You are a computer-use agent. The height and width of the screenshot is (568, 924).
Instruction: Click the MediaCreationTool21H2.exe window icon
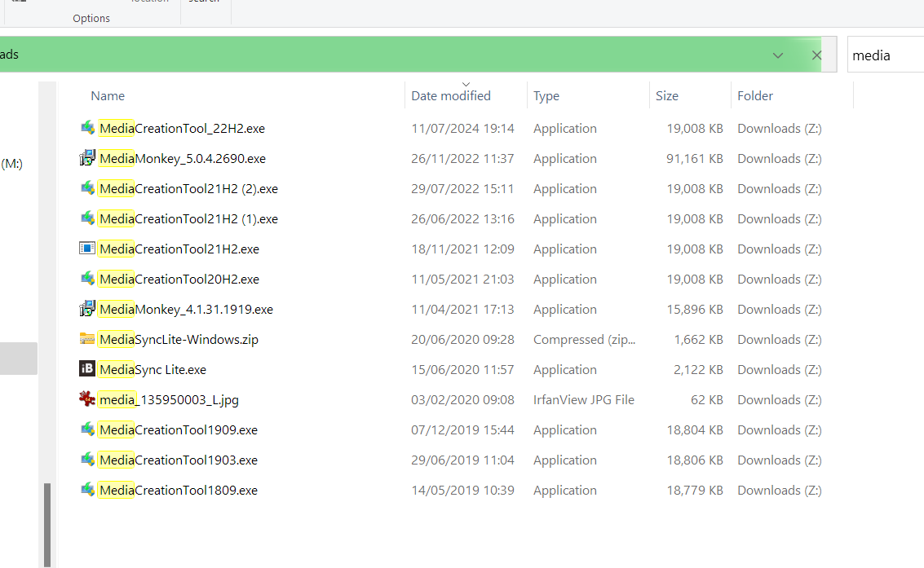[x=87, y=249]
